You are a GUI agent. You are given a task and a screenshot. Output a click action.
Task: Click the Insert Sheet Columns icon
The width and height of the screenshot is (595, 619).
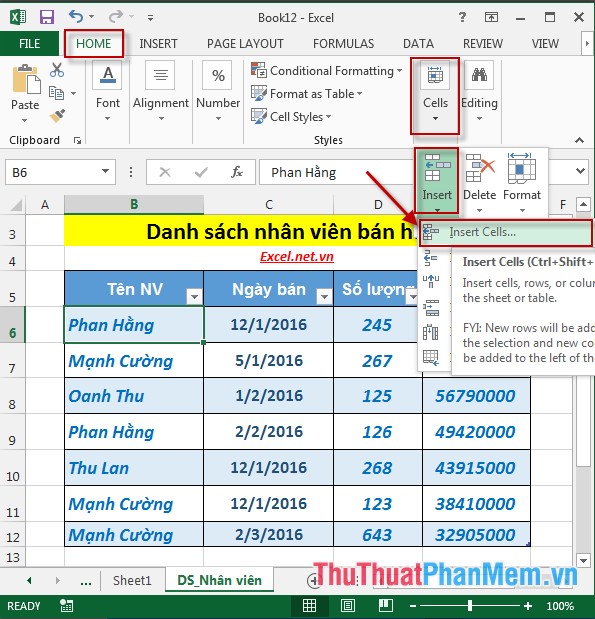point(431,281)
